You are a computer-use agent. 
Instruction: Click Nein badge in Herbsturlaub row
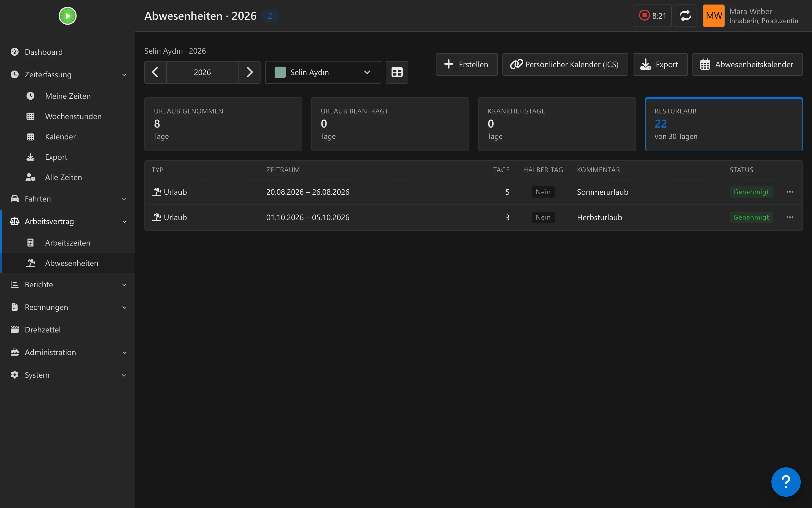[543, 217]
